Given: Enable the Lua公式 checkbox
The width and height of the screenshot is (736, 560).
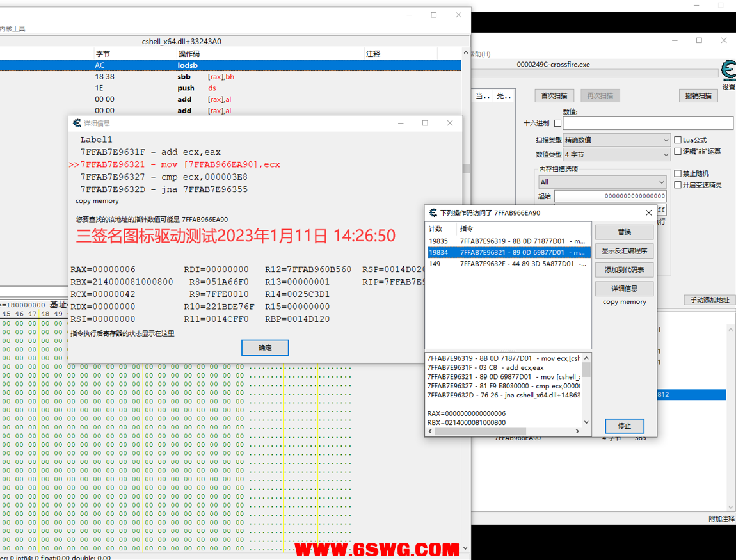Looking at the screenshot, I should pos(678,140).
